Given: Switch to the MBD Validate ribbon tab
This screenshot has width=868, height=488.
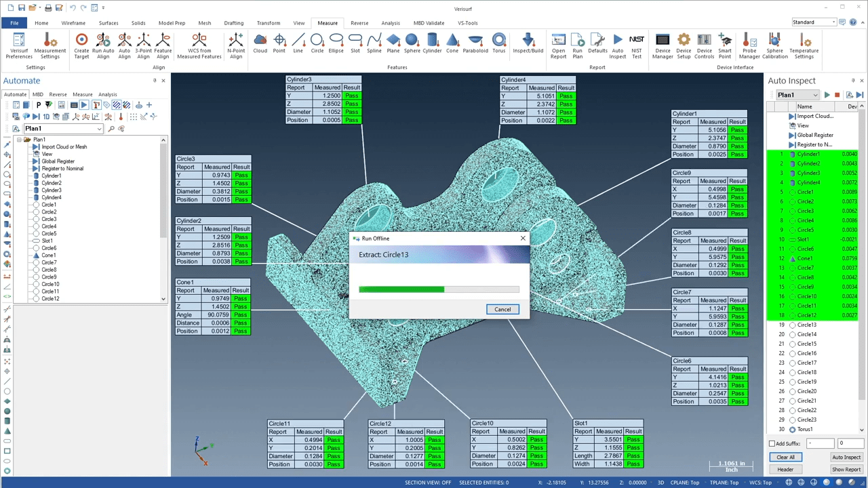Looking at the screenshot, I should point(429,23).
